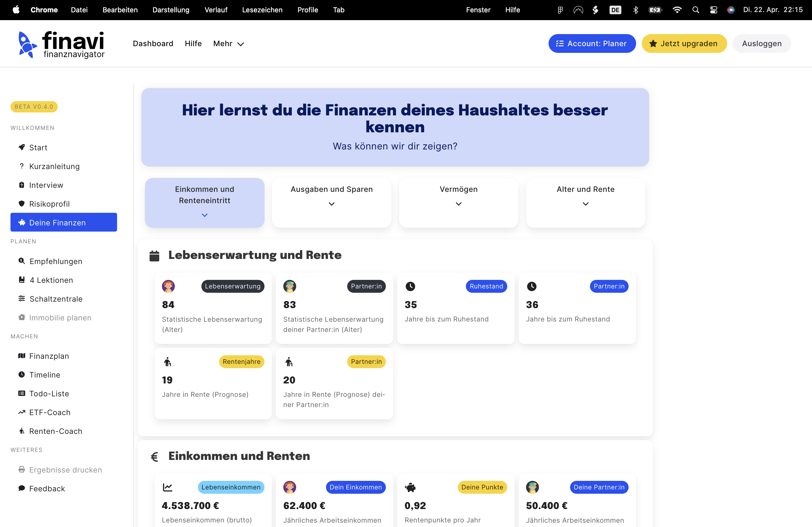Click the Ausloggen button

point(762,44)
